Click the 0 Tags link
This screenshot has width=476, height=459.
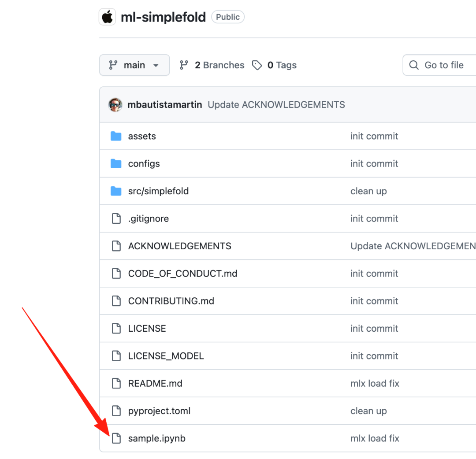pyautogui.click(x=274, y=65)
